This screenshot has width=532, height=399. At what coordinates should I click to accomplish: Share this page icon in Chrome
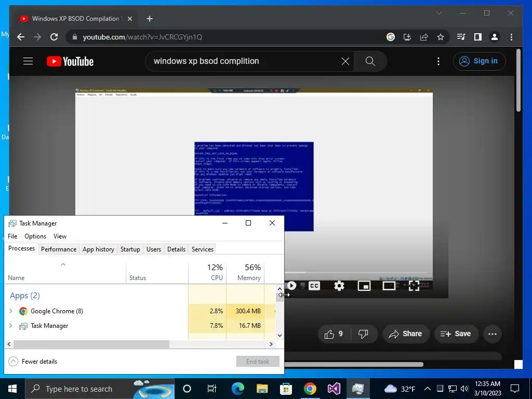coord(424,37)
